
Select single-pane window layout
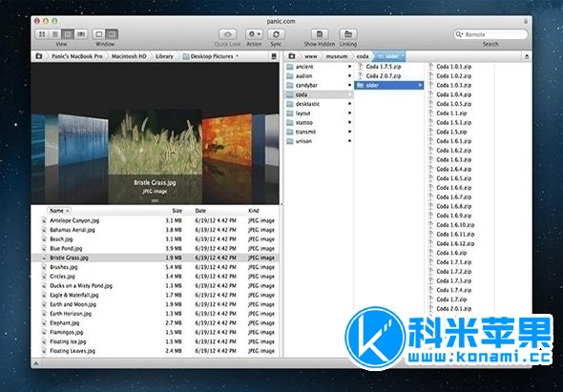tap(99, 34)
